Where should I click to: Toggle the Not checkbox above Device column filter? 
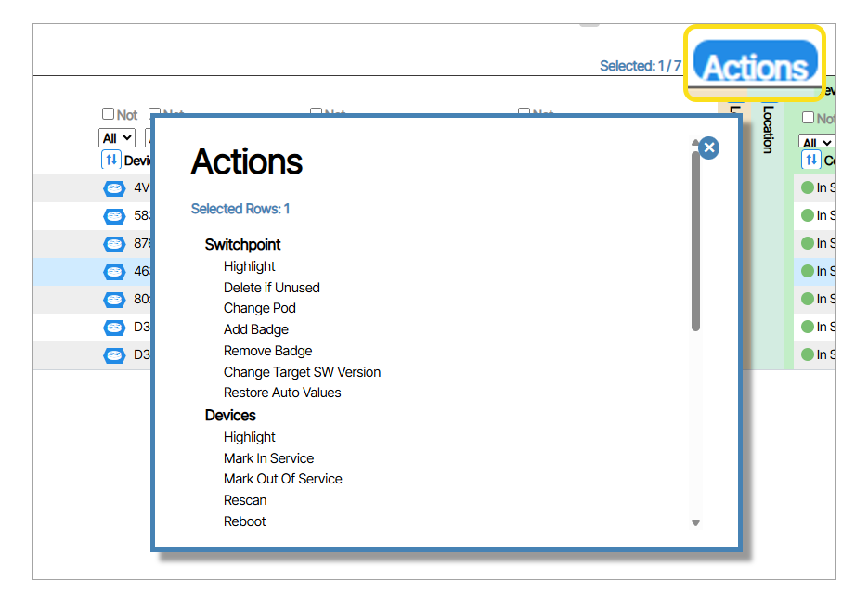pyautogui.click(x=109, y=115)
